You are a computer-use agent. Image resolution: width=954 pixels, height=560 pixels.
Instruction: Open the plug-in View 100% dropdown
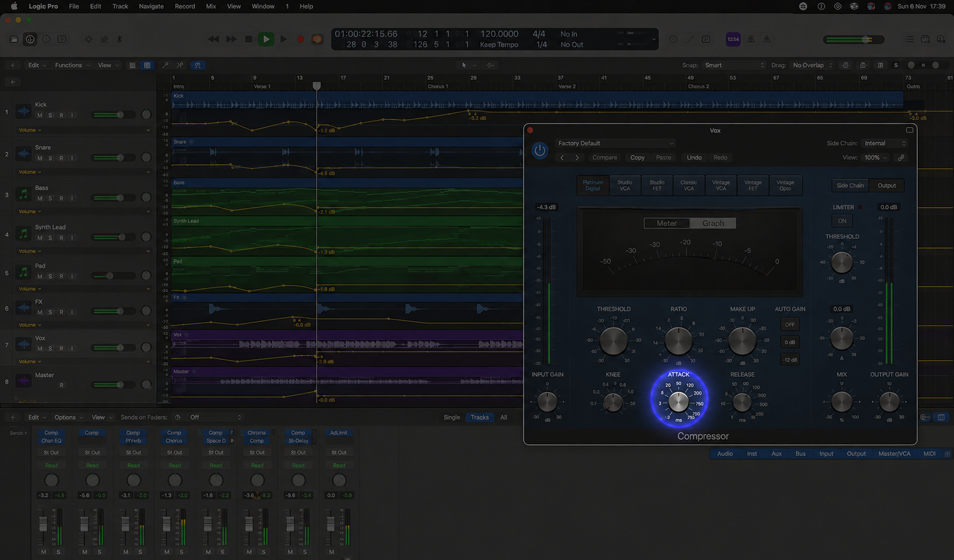coord(875,157)
